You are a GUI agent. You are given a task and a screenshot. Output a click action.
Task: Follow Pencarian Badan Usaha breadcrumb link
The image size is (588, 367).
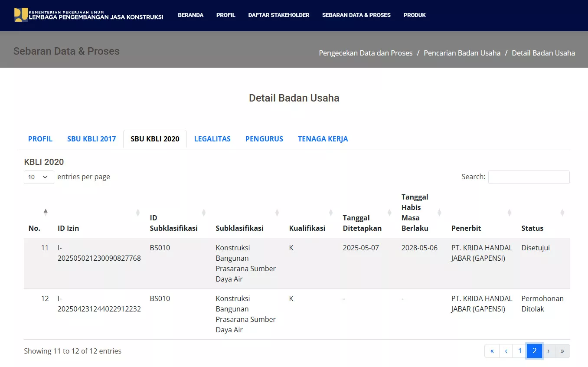pos(462,53)
